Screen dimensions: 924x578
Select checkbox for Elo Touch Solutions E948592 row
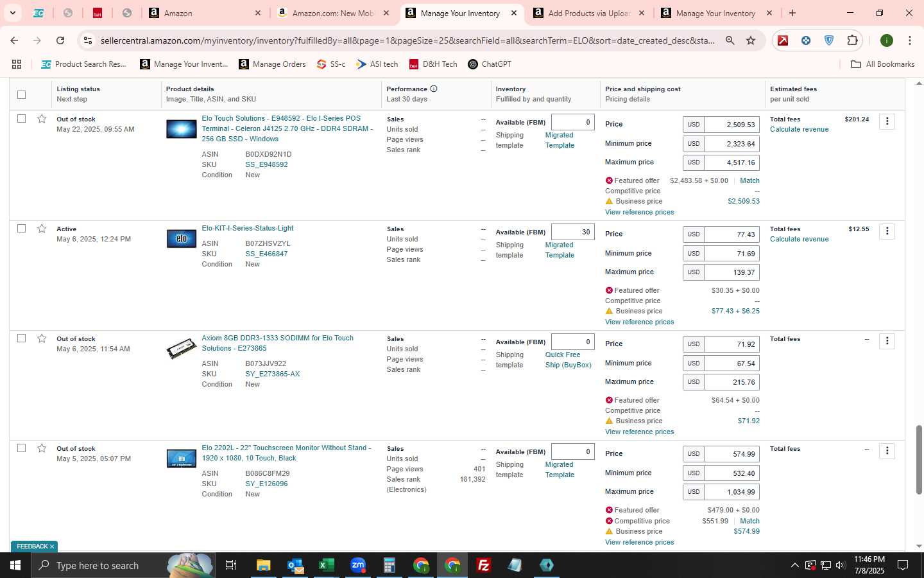(x=21, y=119)
